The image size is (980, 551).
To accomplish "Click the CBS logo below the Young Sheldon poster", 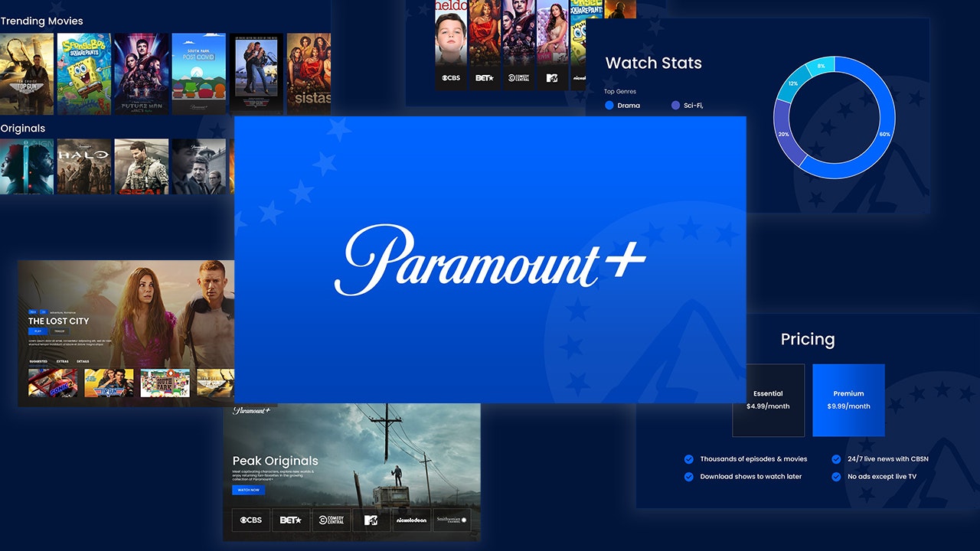I will pyautogui.click(x=451, y=78).
